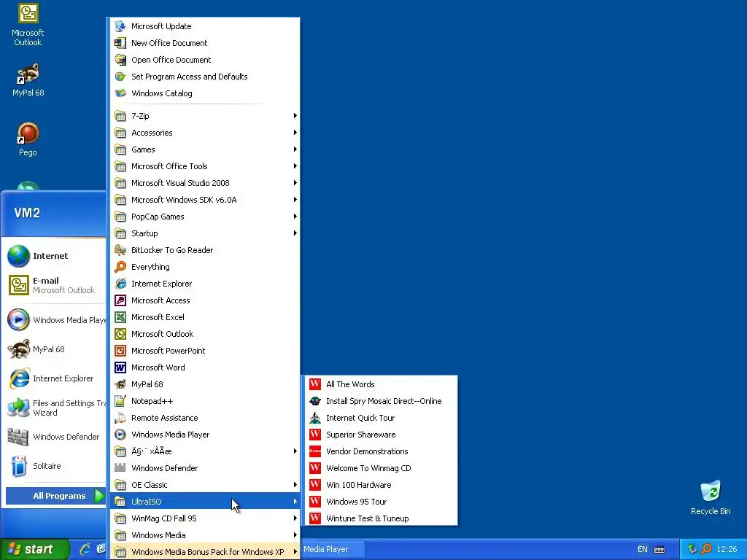
Task: Open Internet Quick Tour item
Action: point(380,418)
